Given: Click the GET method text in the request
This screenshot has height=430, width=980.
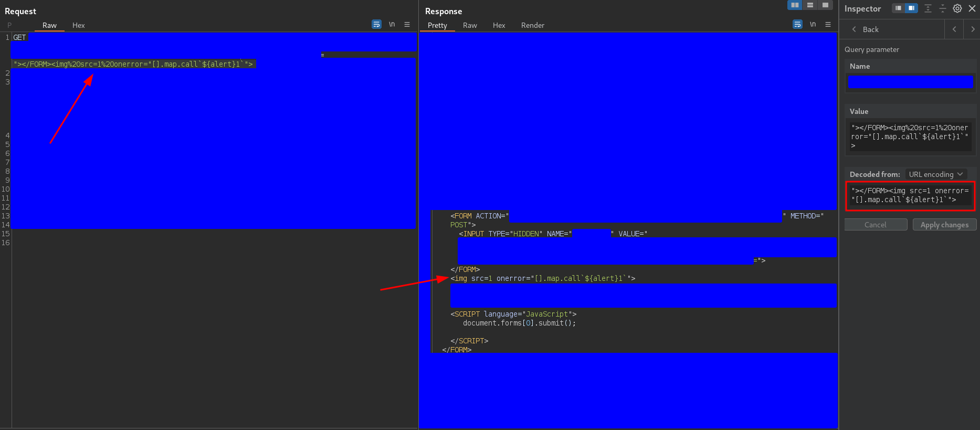Looking at the screenshot, I should click(x=19, y=37).
